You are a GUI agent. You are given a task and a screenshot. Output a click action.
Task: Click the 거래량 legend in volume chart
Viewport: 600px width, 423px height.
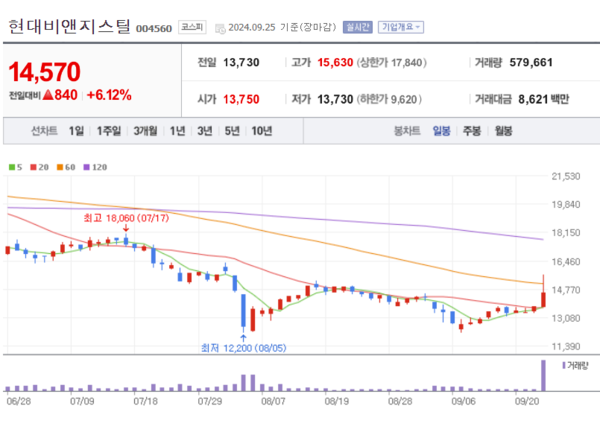pos(575,366)
